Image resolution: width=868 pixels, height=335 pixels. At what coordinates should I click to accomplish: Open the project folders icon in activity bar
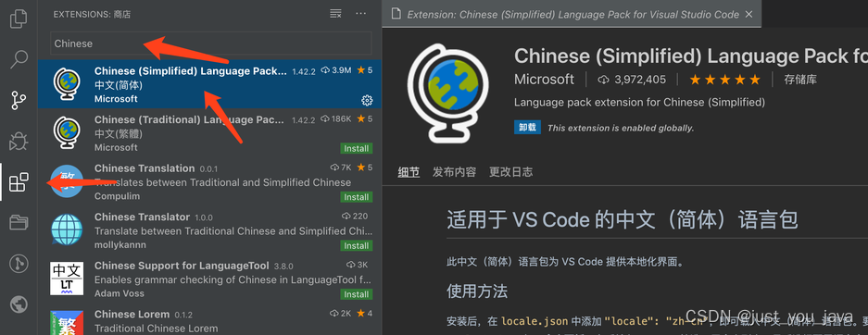pyautogui.click(x=19, y=223)
